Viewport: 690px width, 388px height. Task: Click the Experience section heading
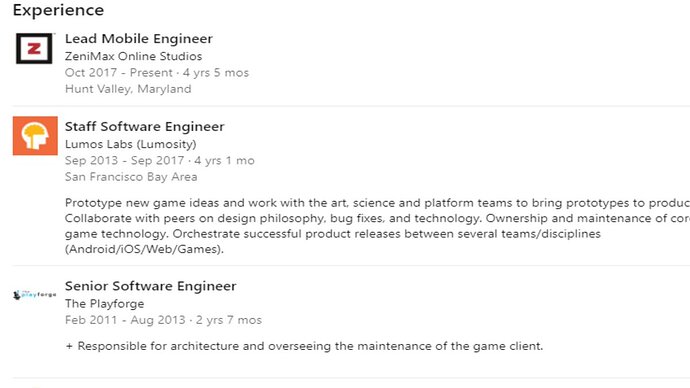(58, 10)
